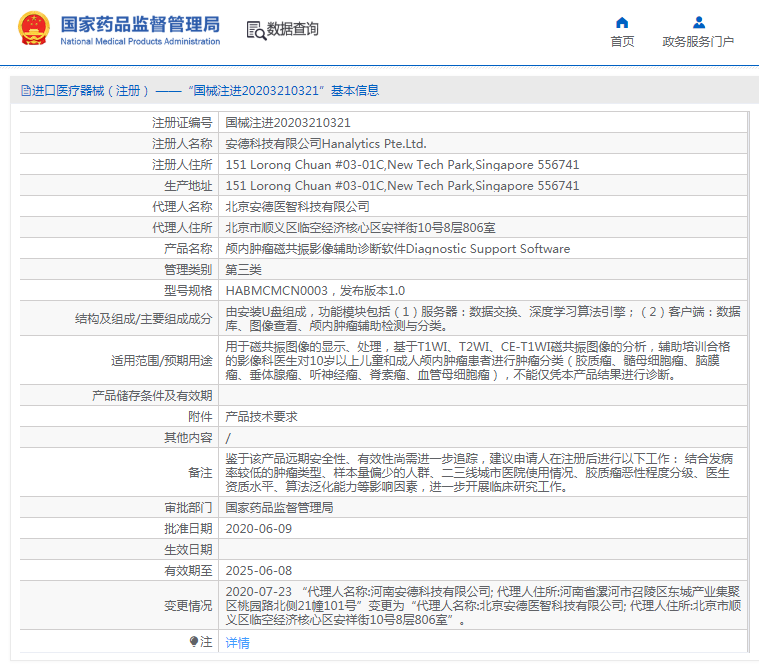The height and width of the screenshot is (665, 759).
Task: Select 安德科技有限公司Hanalytics Pte.Ltd. cell
Action: [x=326, y=144]
